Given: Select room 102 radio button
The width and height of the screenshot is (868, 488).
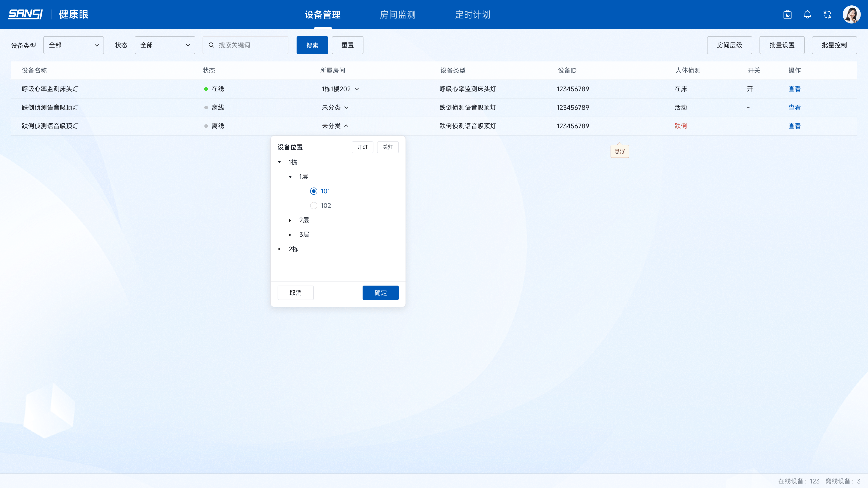Looking at the screenshot, I should click(313, 206).
